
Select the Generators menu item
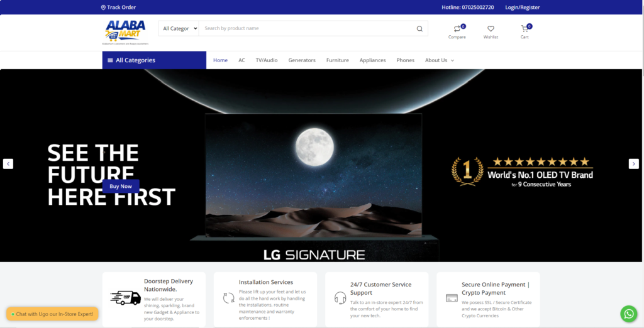point(302,60)
